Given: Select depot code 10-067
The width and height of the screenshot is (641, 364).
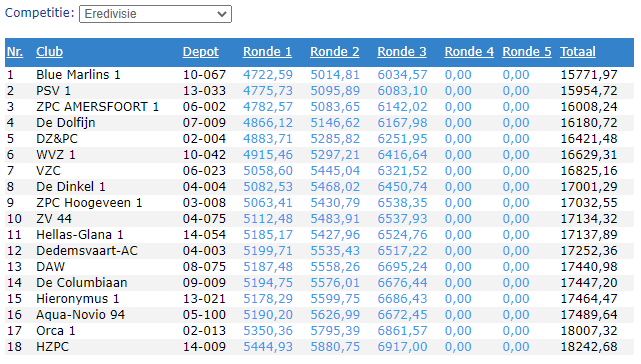Looking at the screenshot, I should (x=204, y=75).
